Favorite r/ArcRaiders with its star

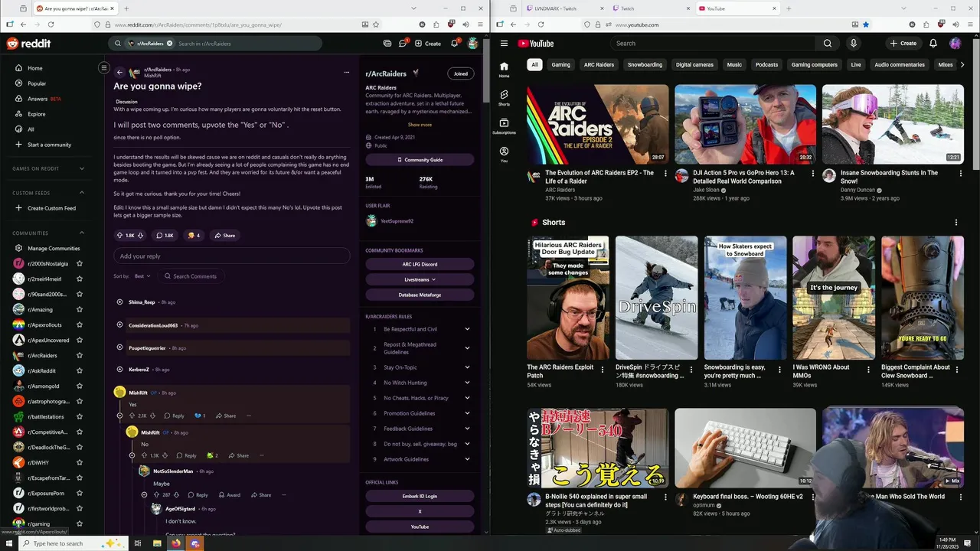pos(80,355)
